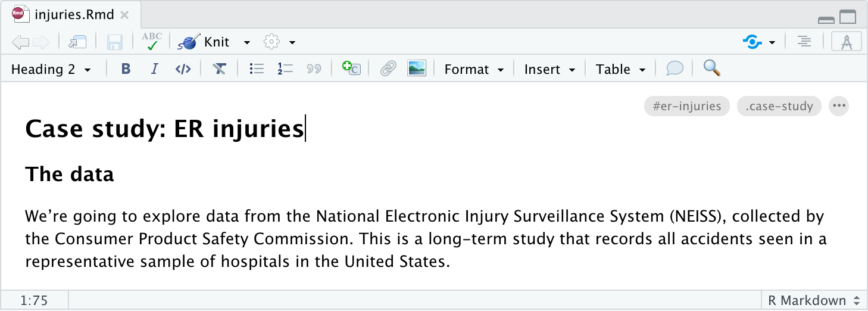Toggle the visual editor compass button
This screenshot has width=868, height=311.
pyautogui.click(x=846, y=42)
